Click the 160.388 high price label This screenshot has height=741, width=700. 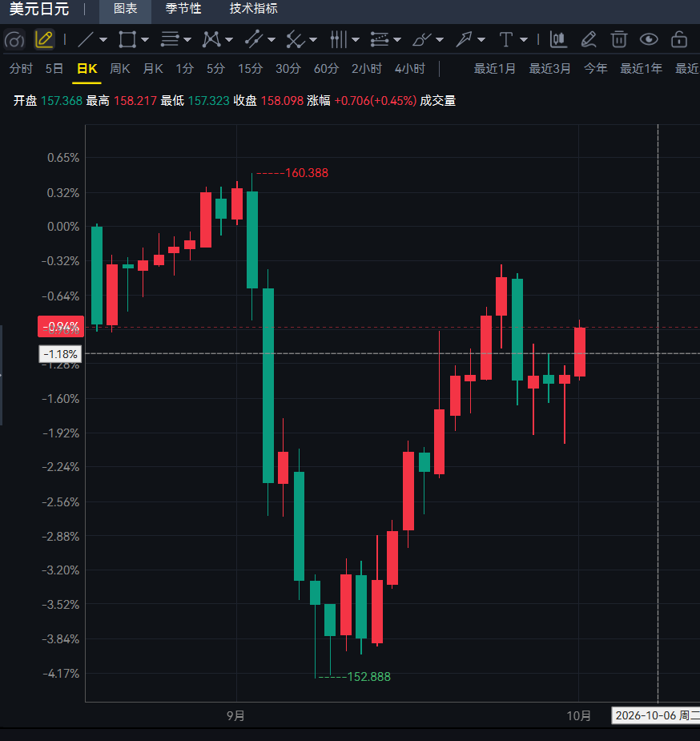tap(307, 173)
